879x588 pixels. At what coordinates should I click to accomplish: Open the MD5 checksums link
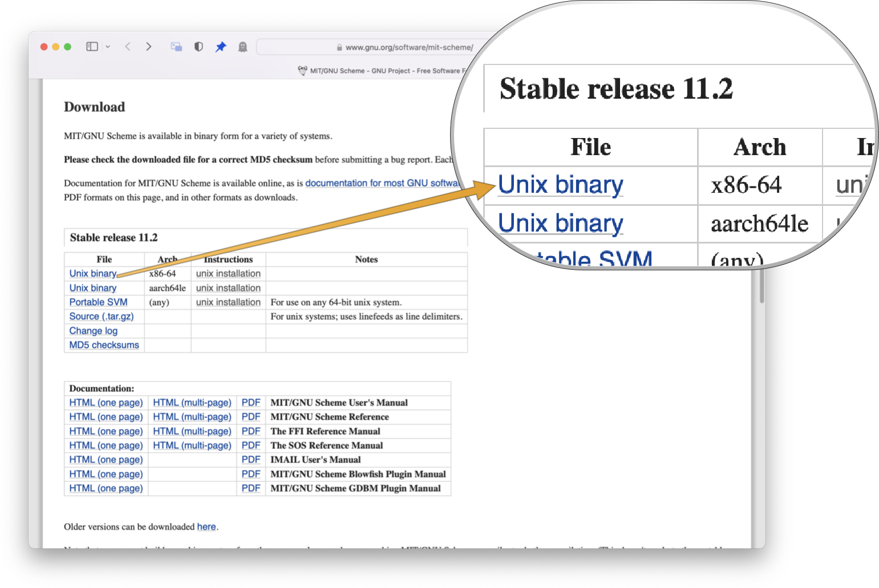tap(104, 345)
